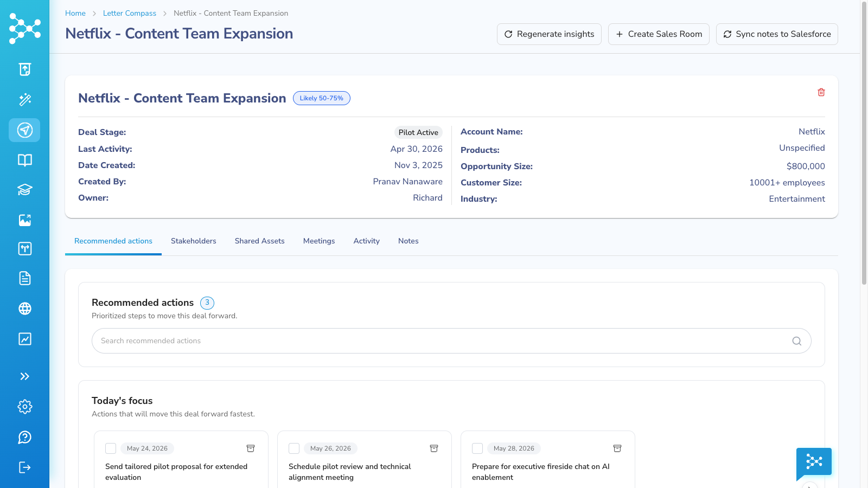Open the Shared Assets tab

(x=260, y=241)
